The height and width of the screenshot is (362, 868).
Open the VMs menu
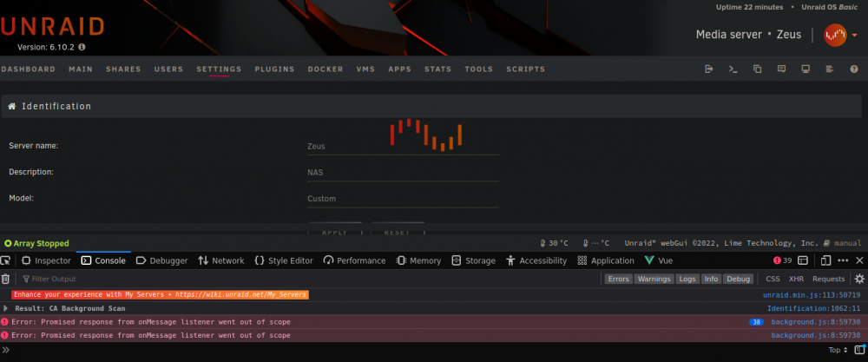pos(366,69)
